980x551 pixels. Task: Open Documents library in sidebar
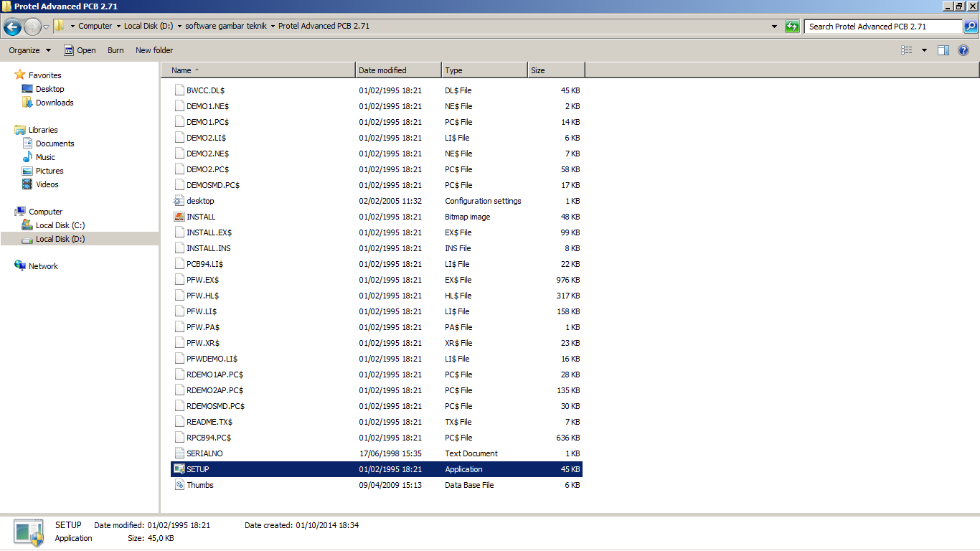[x=55, y=143]
